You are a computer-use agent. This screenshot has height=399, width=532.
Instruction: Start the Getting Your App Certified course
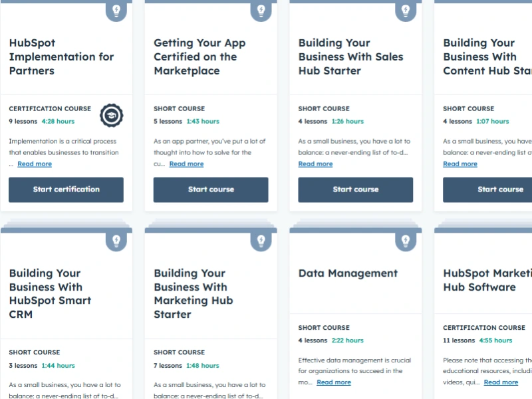tap(211, 190)
